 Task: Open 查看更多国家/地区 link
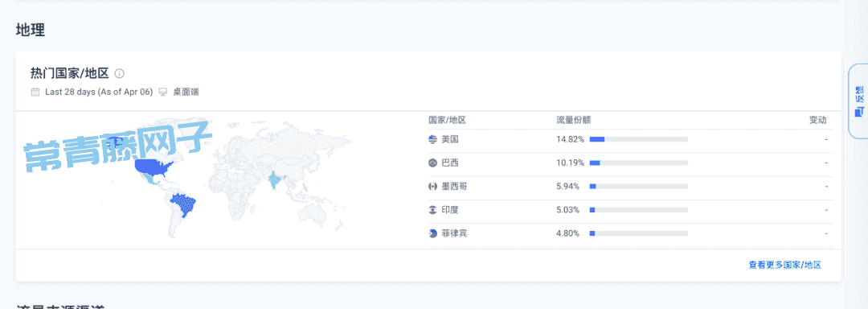[785, 266]
